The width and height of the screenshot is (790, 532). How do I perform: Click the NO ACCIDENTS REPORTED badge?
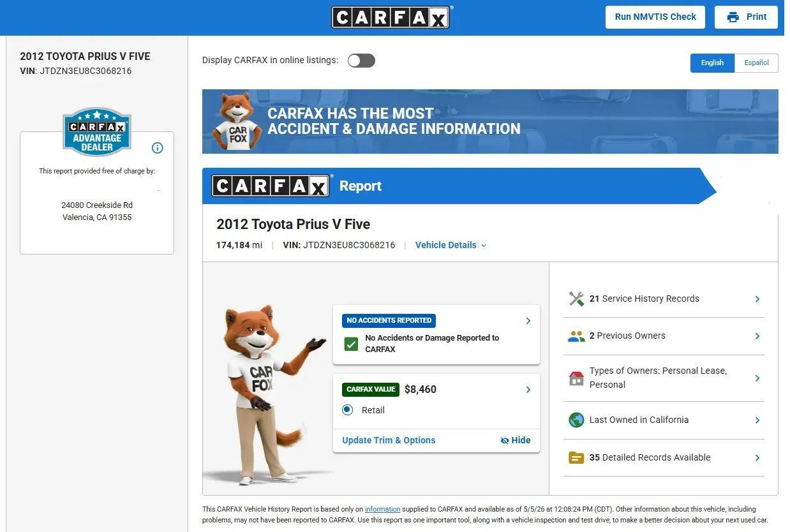[x=389, y=320]
